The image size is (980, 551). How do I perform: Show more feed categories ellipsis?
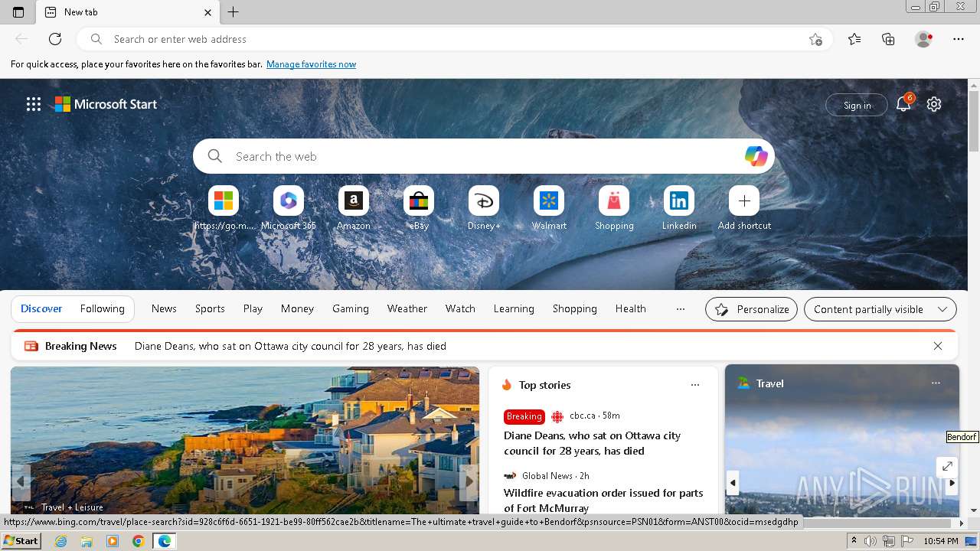coord(680,308)
